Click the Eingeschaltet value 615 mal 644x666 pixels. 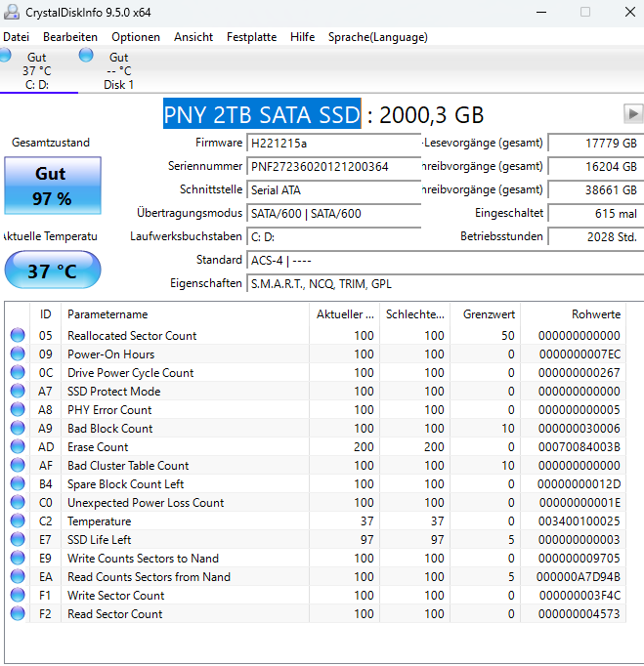pyautogui.click(x=595, y=213)
